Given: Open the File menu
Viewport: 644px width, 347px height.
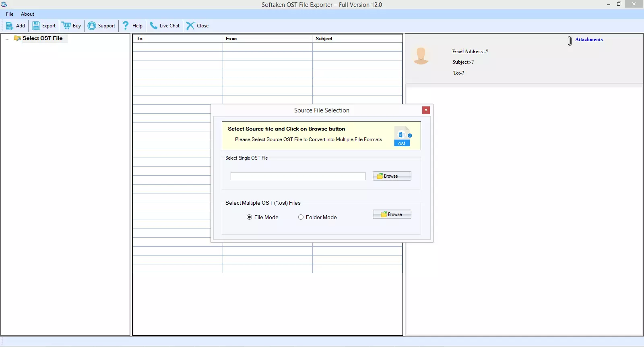Looking at the screenshot, I should (10, 14).
